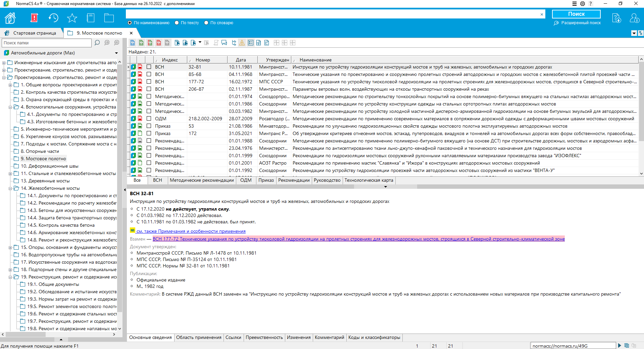
Task: Click the warning triangle icon in document toolbar
Action: (242, 43)
